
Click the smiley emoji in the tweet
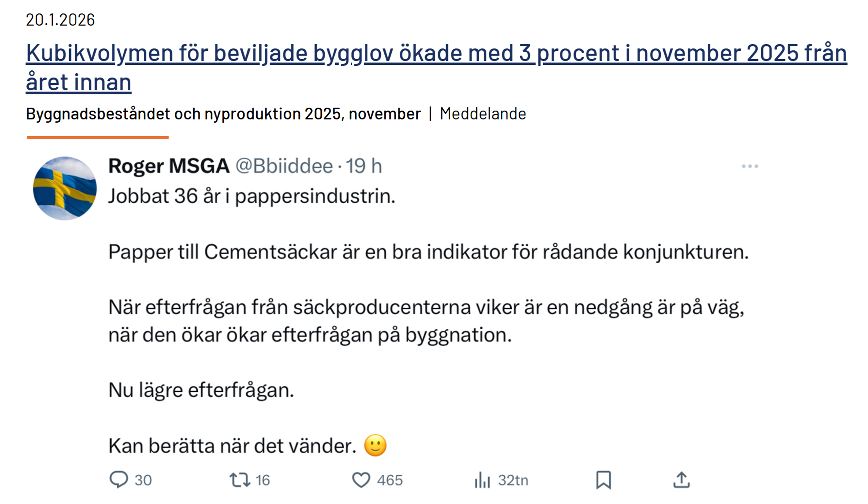[x=375, y=445]
